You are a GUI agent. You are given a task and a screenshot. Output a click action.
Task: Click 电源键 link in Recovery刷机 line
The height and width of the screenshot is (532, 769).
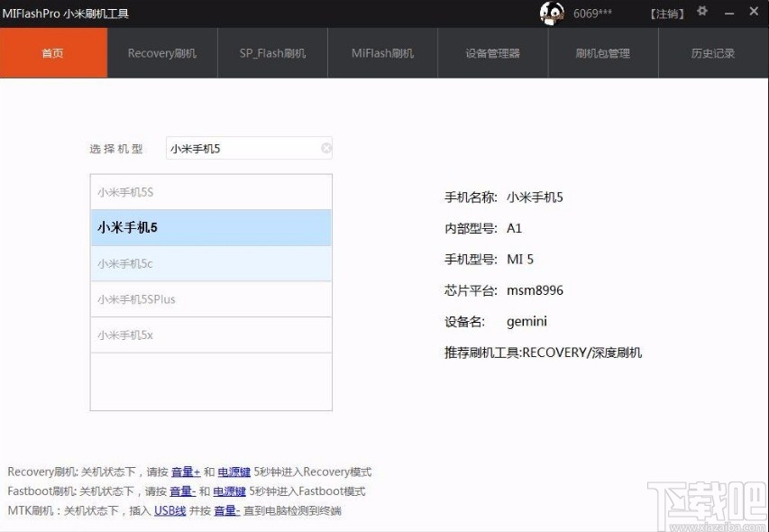[233, 472]
